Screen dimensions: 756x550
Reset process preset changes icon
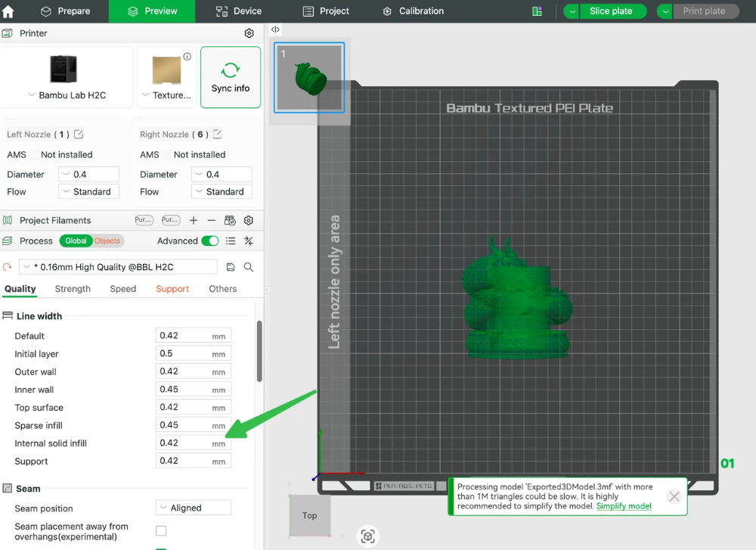[8, 267]
